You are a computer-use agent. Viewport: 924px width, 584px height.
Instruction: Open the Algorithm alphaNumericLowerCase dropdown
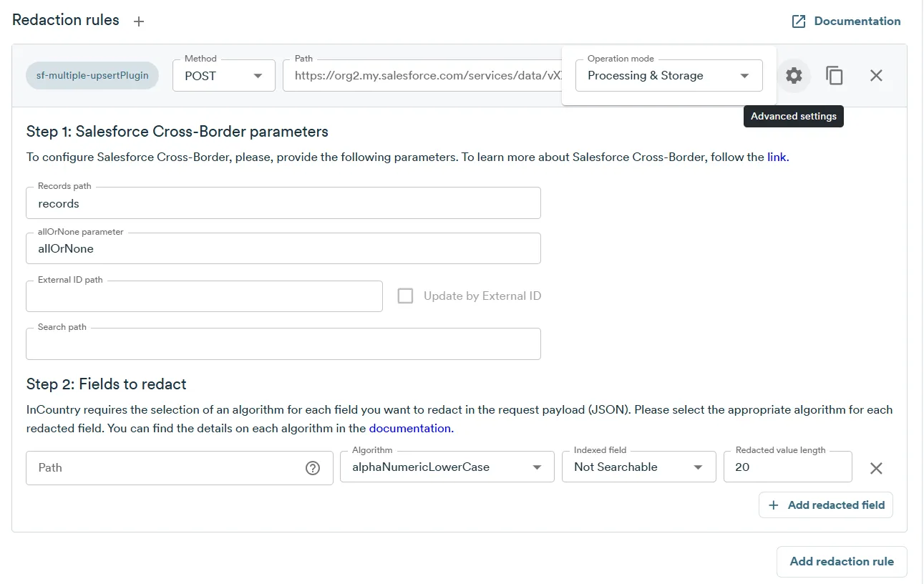pyautogui.click(x=447, y=467)
